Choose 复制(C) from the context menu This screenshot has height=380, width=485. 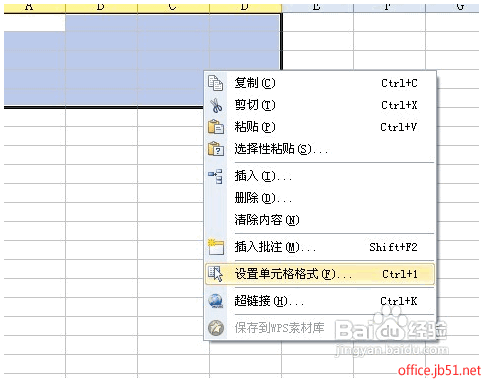[x=320, y=83]
